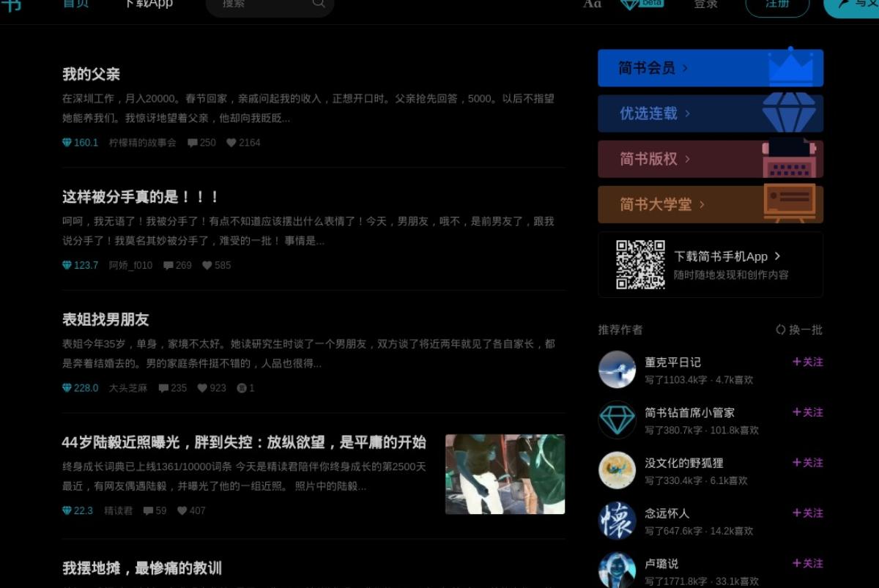Click the diamond icon beside 228.0
The image size is (879, 588).
coord(67,388)
